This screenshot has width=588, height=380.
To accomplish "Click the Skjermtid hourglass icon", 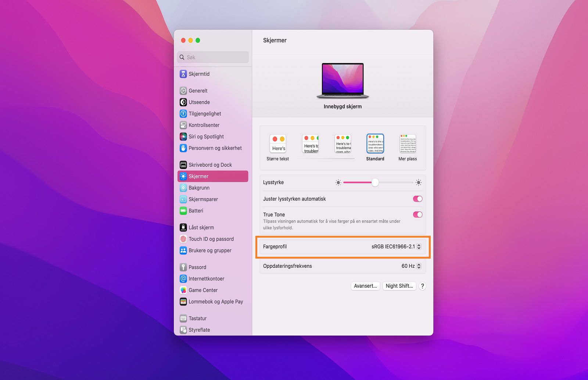I will (x=183, y=74).
